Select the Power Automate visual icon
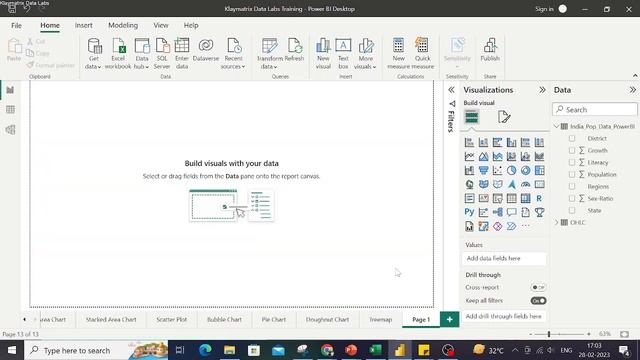 click(511, 226)
